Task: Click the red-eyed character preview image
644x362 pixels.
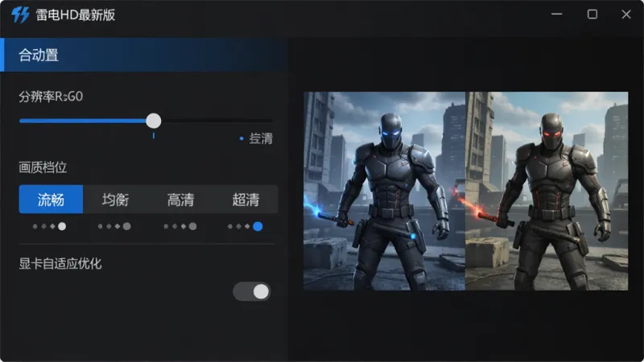Action: coord(547,191)
